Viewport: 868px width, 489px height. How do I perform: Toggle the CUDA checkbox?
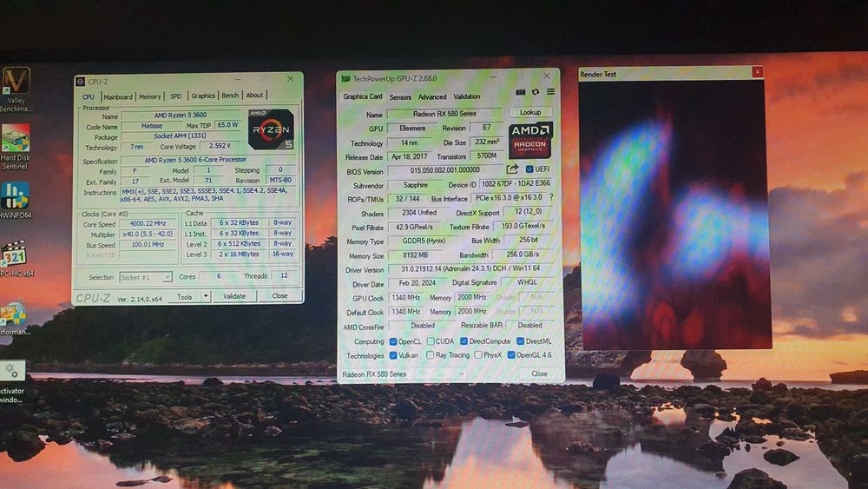431,341
